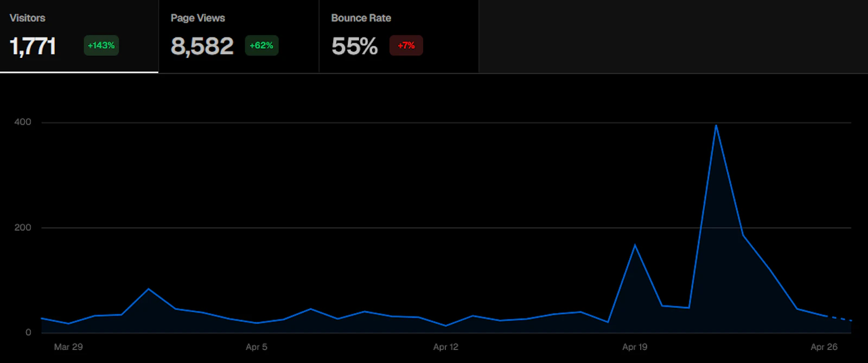Click the +143% visitors change badge

coord(101,46)
